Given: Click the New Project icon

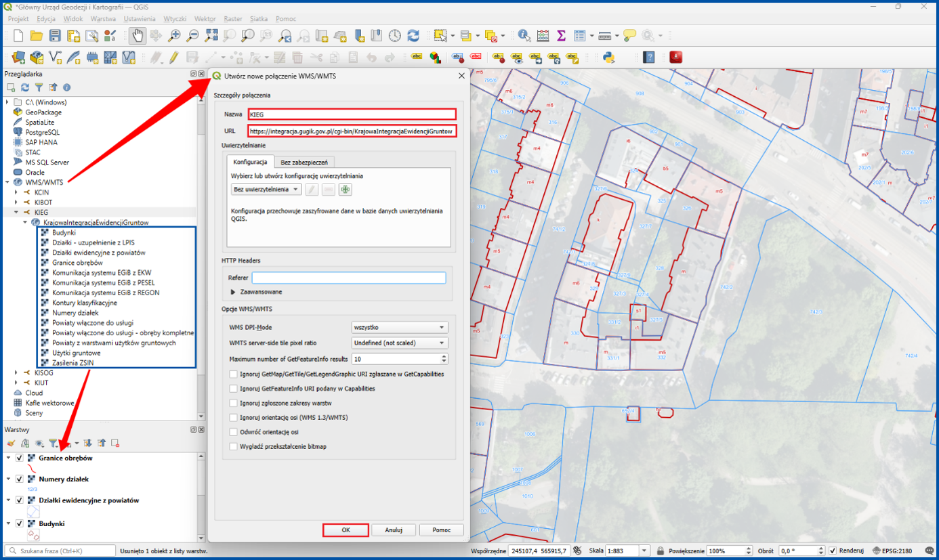Looking at the screenshot, I should (18, 35).
